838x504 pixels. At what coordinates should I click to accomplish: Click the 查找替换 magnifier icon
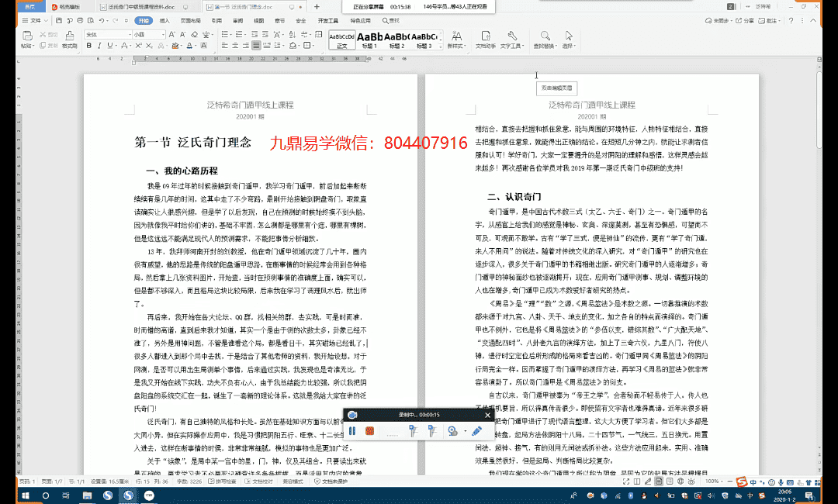[x=545, y=36]
